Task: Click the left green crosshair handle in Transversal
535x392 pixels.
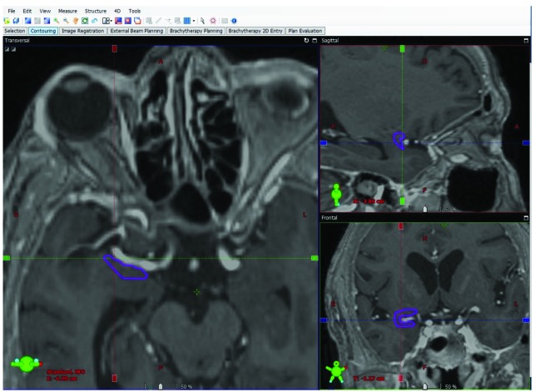Action: (x=7, y=258)
